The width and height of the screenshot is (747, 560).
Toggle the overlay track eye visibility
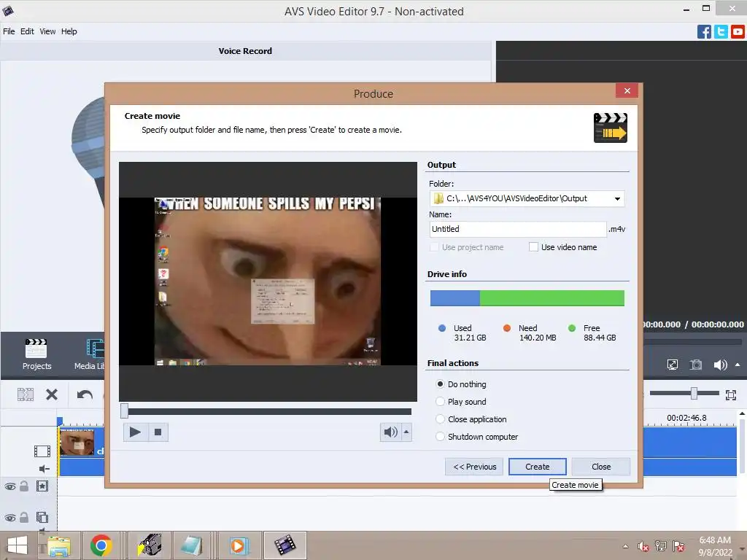10,518
